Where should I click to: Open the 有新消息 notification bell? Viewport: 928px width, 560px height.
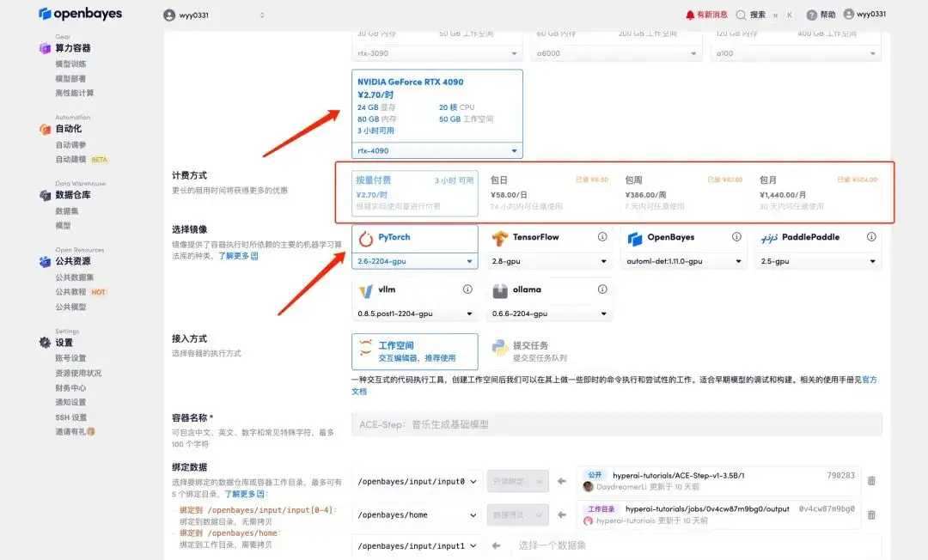coord(689,15)
